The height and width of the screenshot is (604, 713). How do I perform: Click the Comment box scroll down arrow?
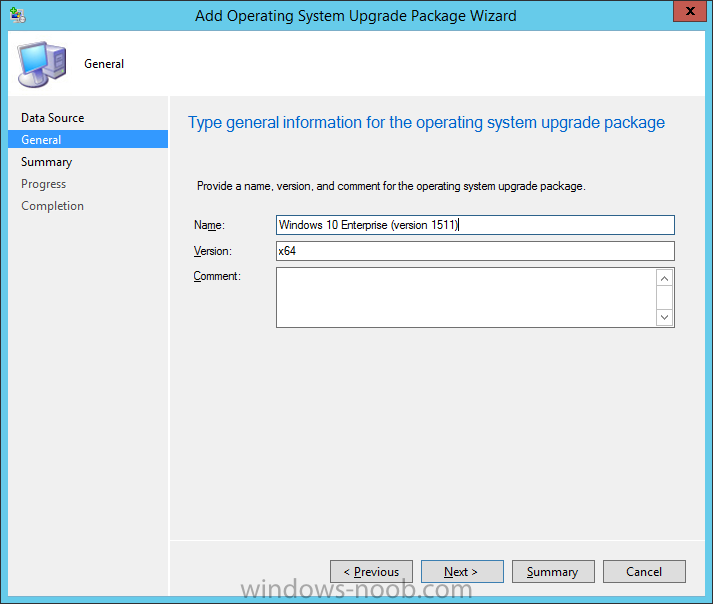664,317
